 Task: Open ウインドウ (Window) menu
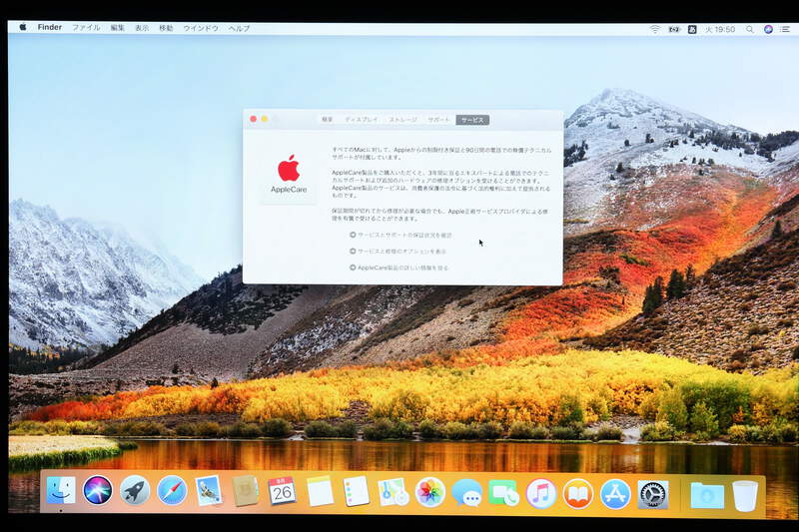(201, 28)
